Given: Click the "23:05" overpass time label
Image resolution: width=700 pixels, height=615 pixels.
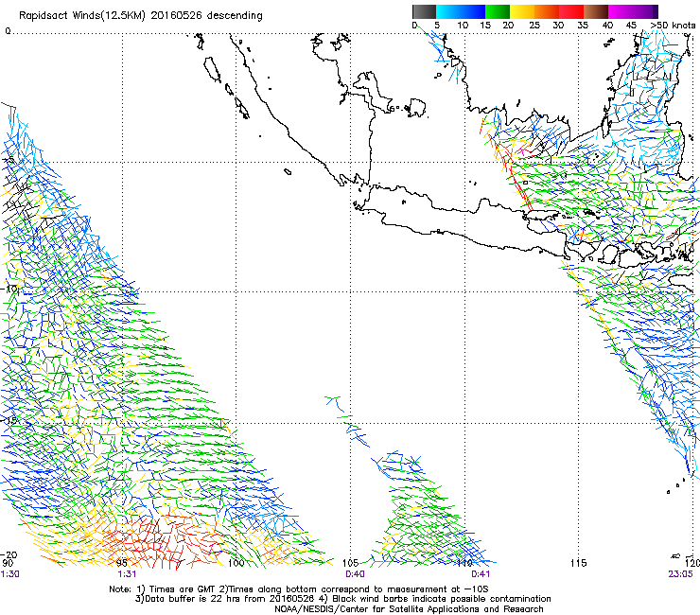Looking at the screenshot, I should pos(680,574).
